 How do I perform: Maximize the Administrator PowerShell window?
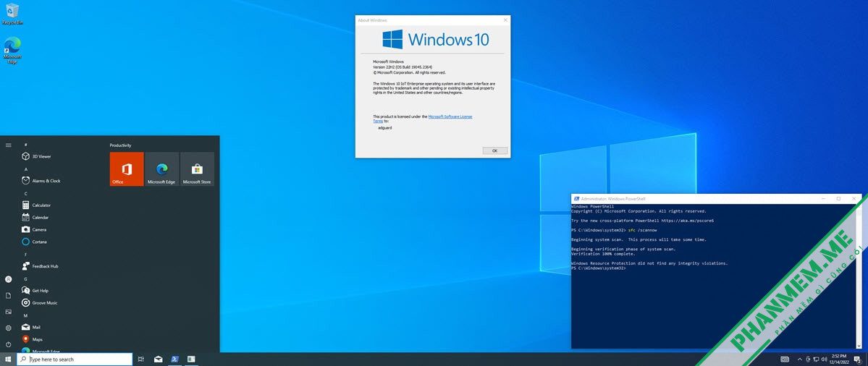coord(838,198)
